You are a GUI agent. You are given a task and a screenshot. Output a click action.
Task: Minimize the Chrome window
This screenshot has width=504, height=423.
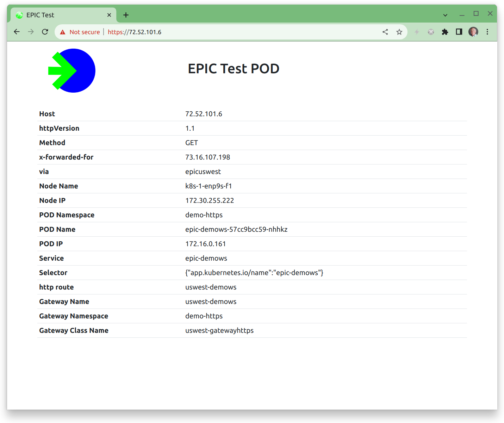click(462, 14)
